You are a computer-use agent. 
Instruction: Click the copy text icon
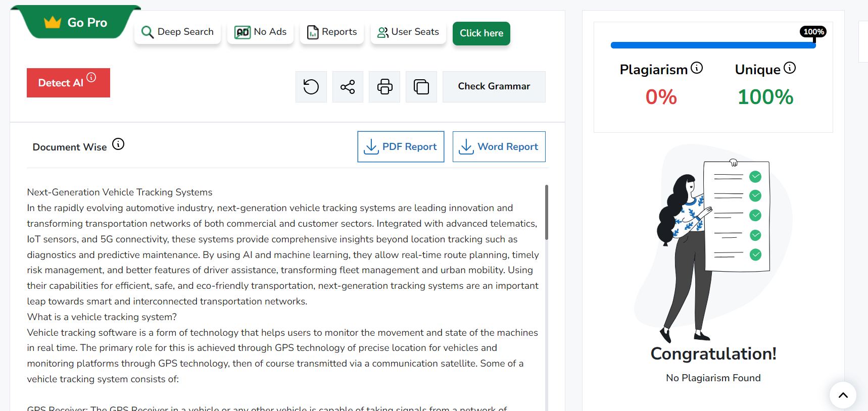pos(421,87)
